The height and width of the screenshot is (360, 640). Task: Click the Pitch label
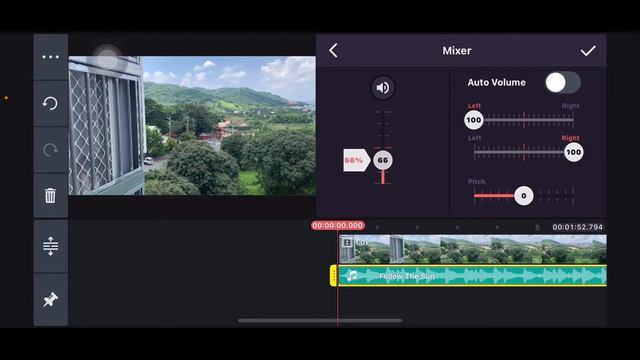476,181
